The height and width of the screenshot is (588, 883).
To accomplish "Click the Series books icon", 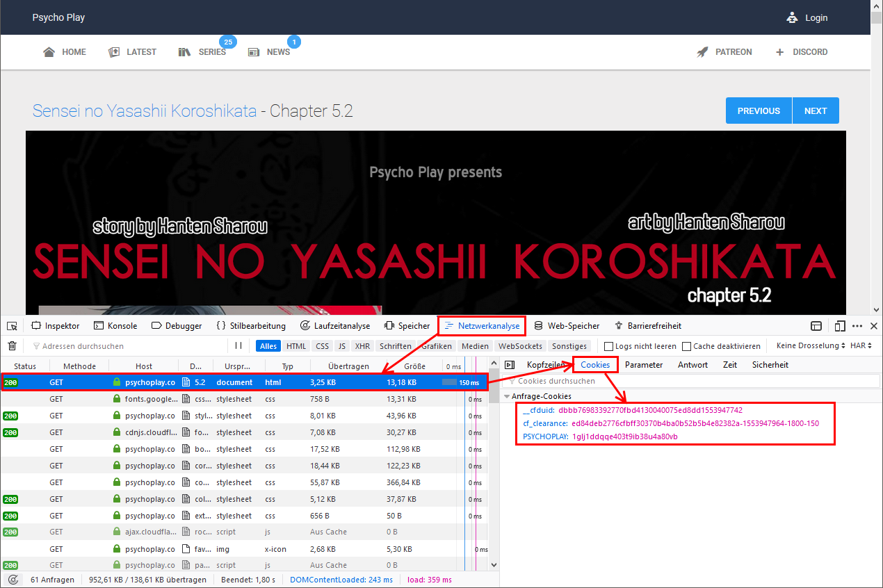I will [184, 52].
